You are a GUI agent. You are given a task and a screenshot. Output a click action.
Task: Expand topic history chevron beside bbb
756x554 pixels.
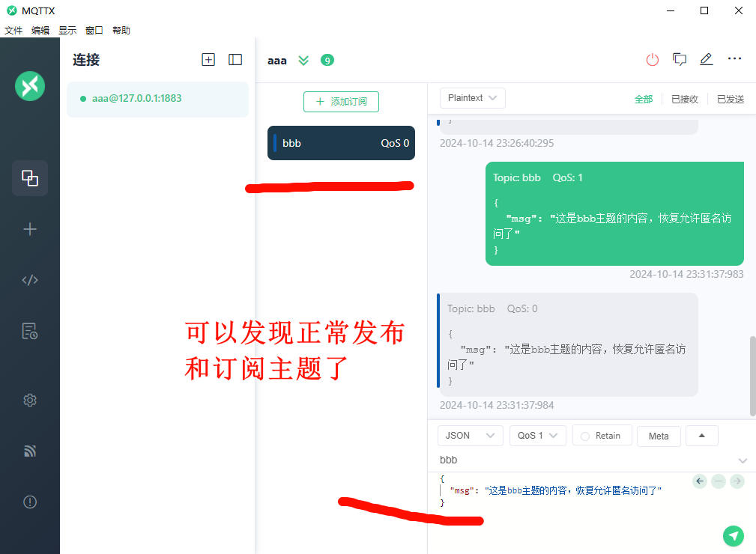coord(743,460)
